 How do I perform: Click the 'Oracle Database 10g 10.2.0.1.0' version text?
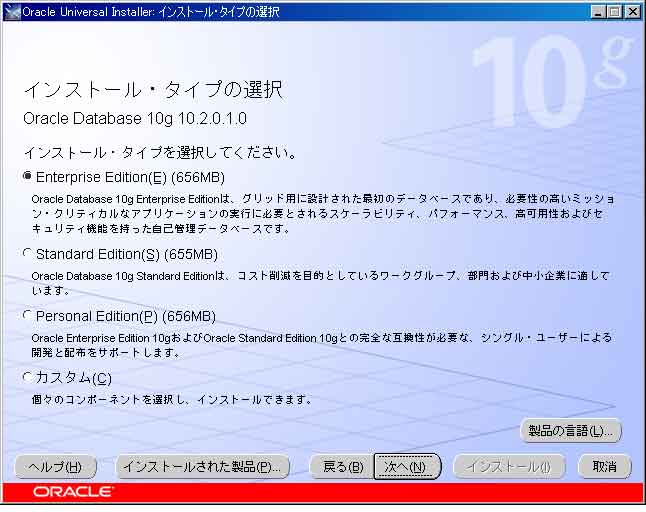135,119
